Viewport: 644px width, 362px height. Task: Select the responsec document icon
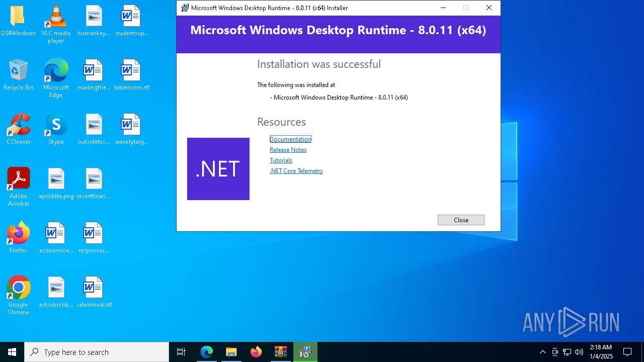(94, 233)
